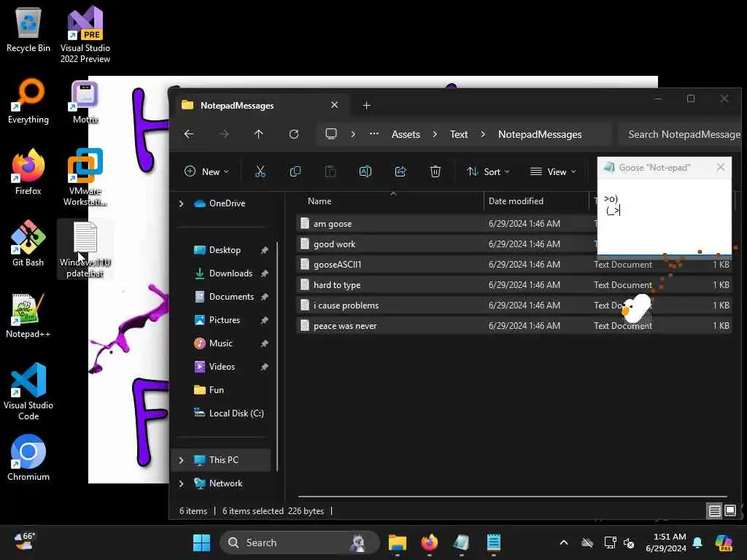This screenshot has width=747, height=560.
Task: Switch to details view layout icon
Action: tap(714, 511)
